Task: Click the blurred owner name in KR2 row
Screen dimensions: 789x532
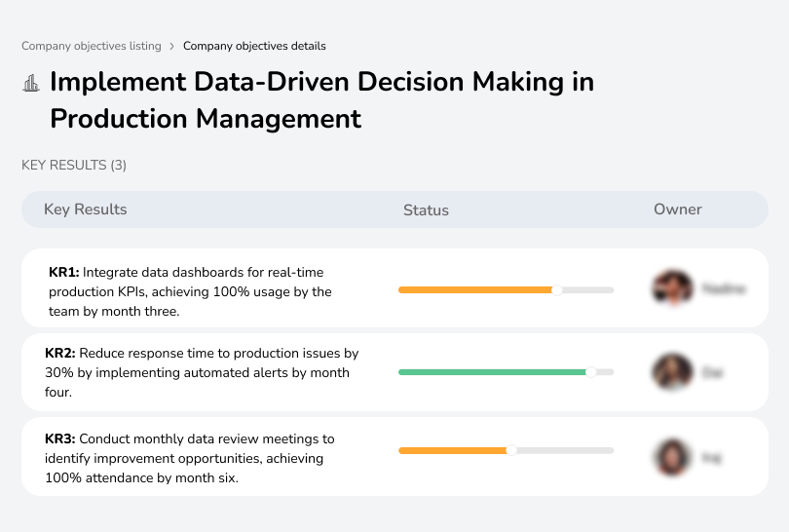Action: click(x=712, y=372)
